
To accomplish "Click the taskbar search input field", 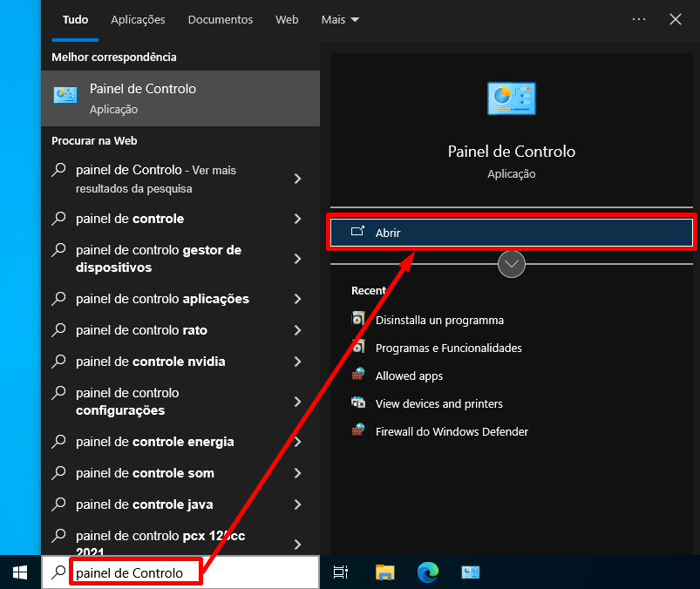I will [x=180, y=572].
